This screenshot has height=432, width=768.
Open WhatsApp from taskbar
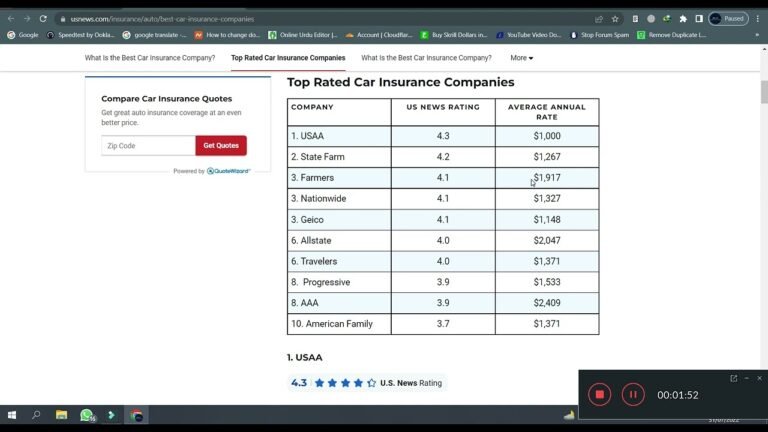[87, 415]
